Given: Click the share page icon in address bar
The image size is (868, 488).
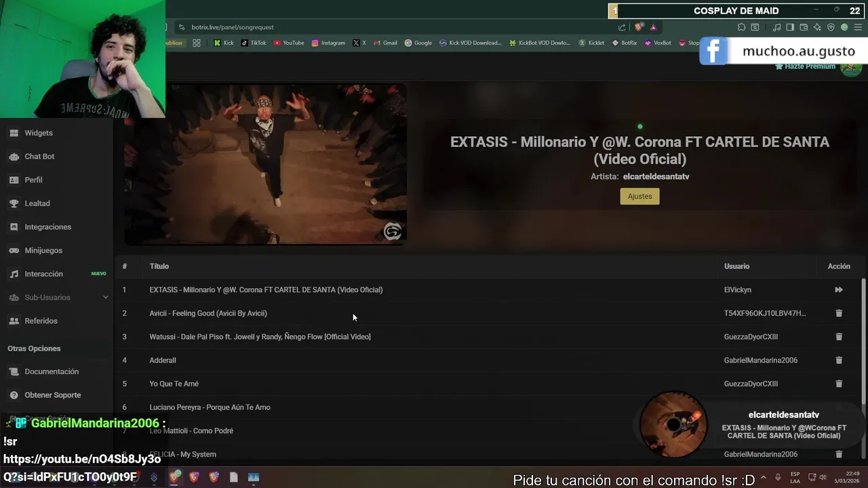Looking at the screenshot, I should (x=622, y=27).
